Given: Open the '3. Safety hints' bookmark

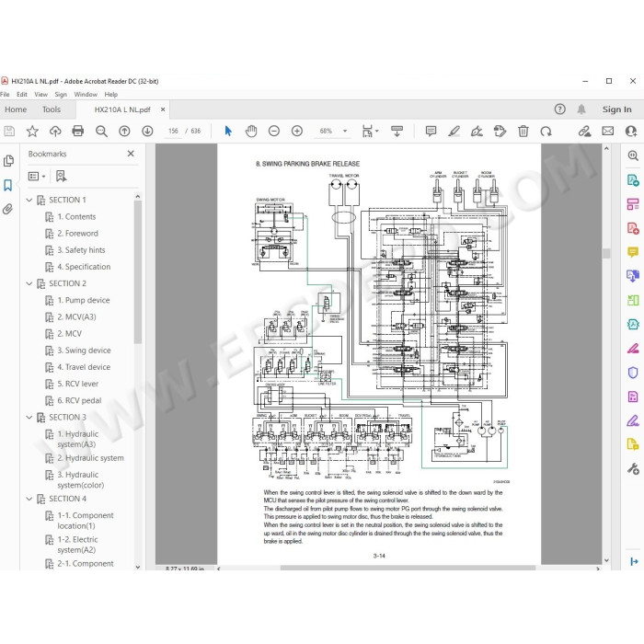Looking at the screenshot, I should (81, 250).
